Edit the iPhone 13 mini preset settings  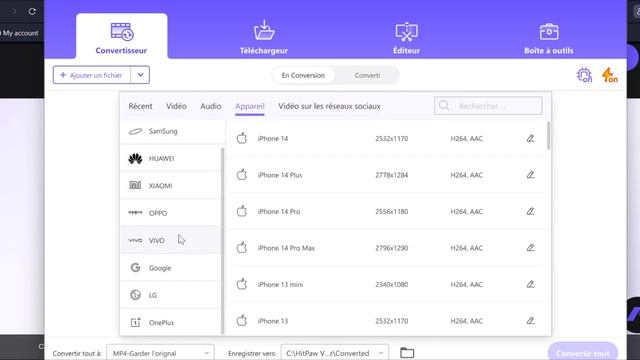coord(530,284)
